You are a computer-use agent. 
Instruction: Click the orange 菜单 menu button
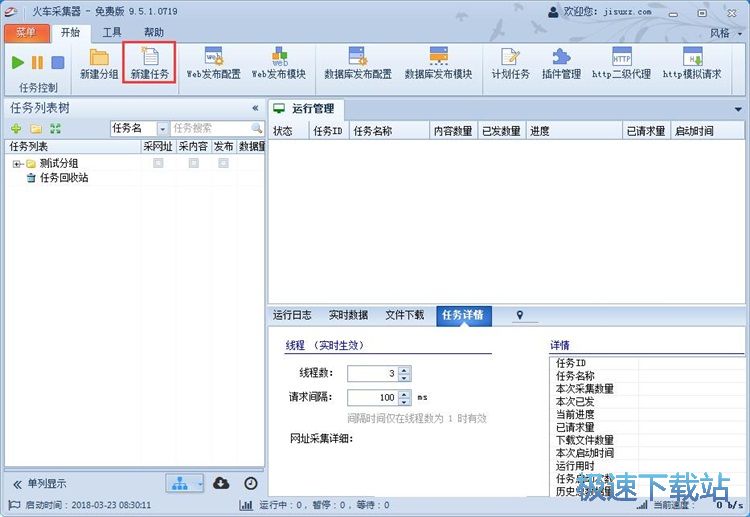25,32
